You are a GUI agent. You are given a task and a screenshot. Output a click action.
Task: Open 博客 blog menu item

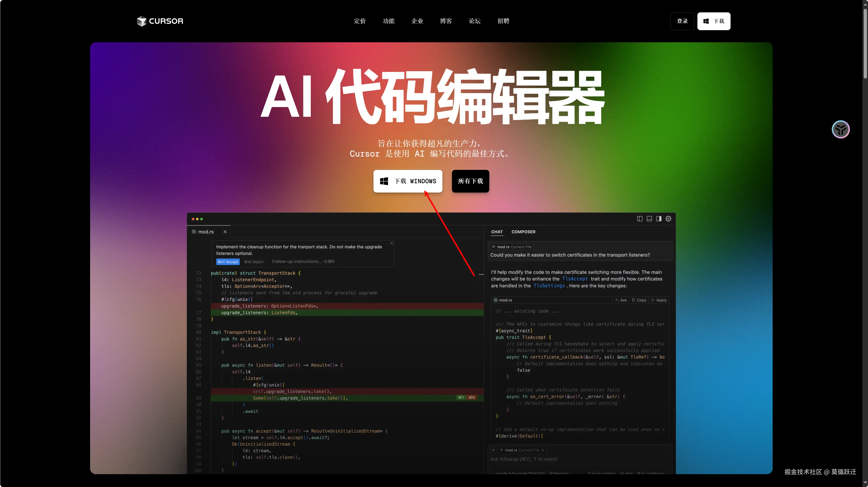(x=446, y=21)
